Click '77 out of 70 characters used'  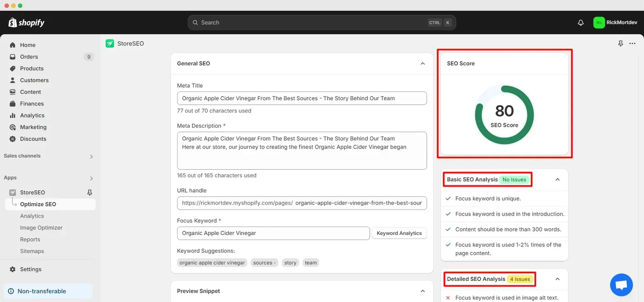pyautogui.click(x=214, y=111)
